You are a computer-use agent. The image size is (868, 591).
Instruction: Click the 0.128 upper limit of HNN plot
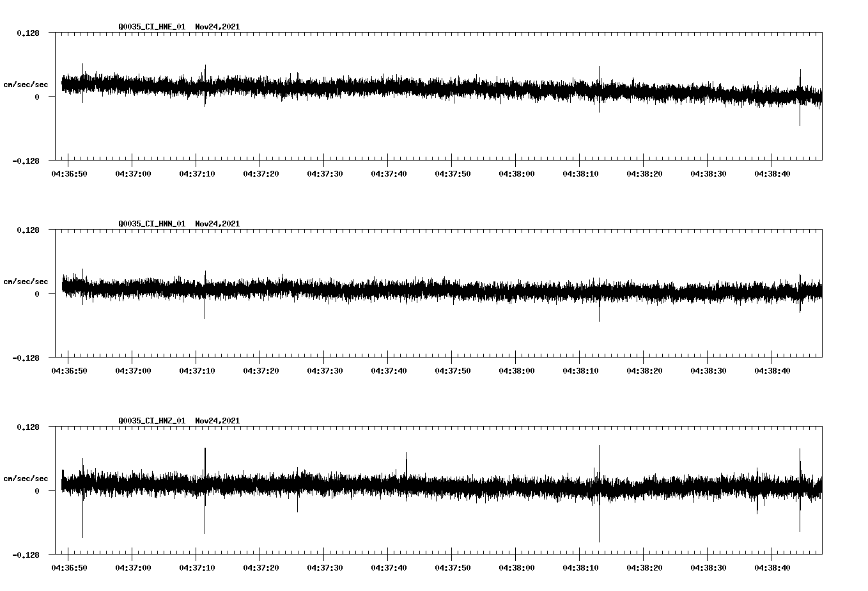pos(27,230)
